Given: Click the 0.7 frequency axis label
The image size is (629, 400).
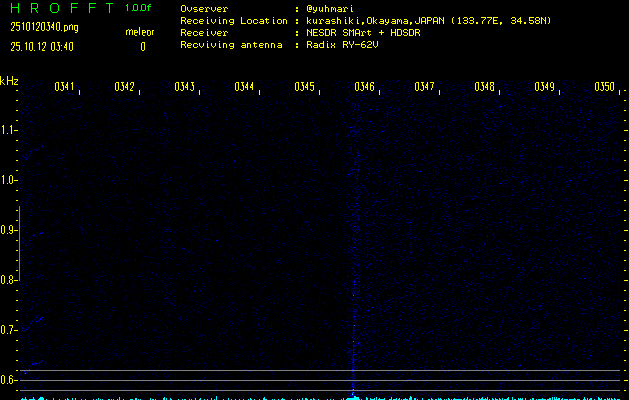Looking at the screenshot, I should (x=9, y=330).
